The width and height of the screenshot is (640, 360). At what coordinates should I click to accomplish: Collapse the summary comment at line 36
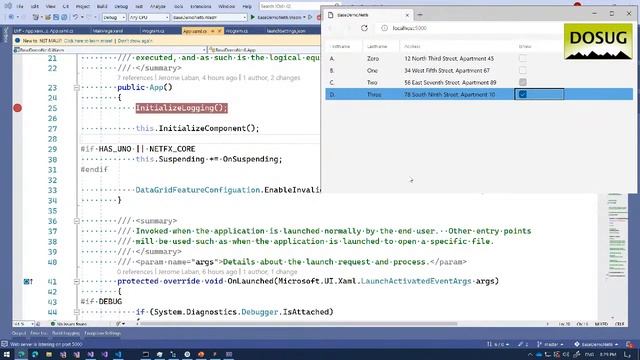tap(76, 221)
